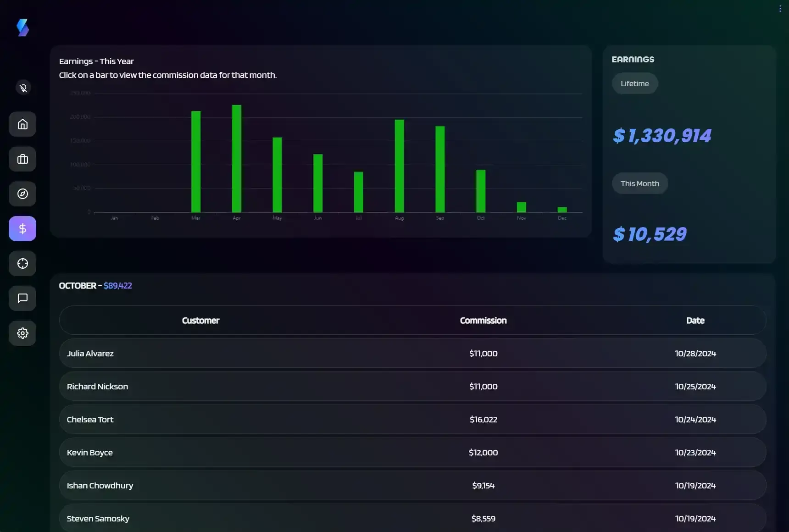Click the This Month earnings pill
The width and height of the screenshot is (789, 532).
(640, 183)
